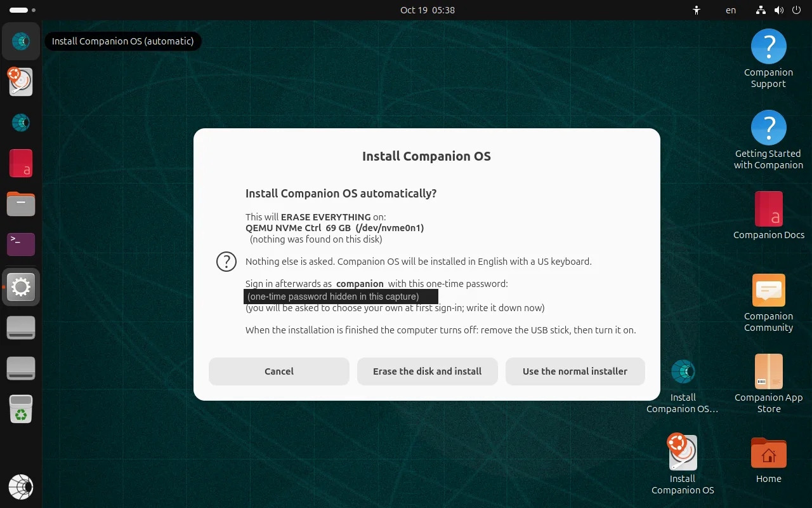
Task: Open the accessibility menu in top bar
Action: click(697, 10)
